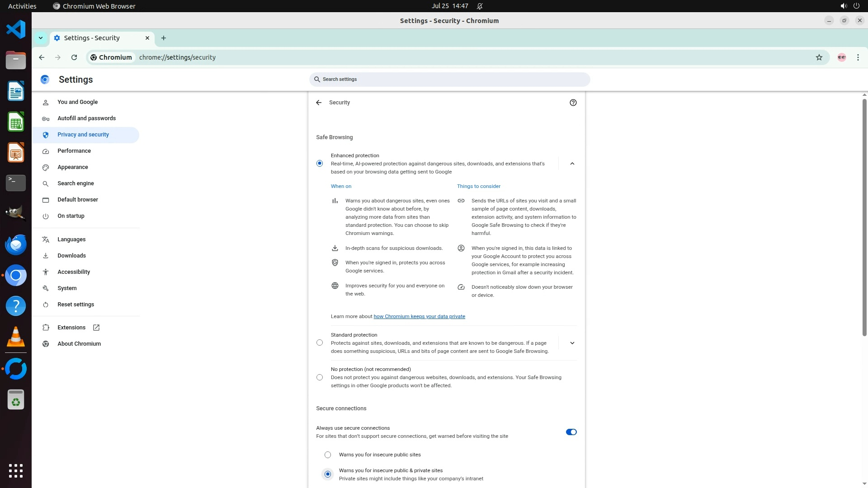Select the No protection radio option
Image resolution: width=868 pixels, height=488 pixels.
(x=320, y=377)
